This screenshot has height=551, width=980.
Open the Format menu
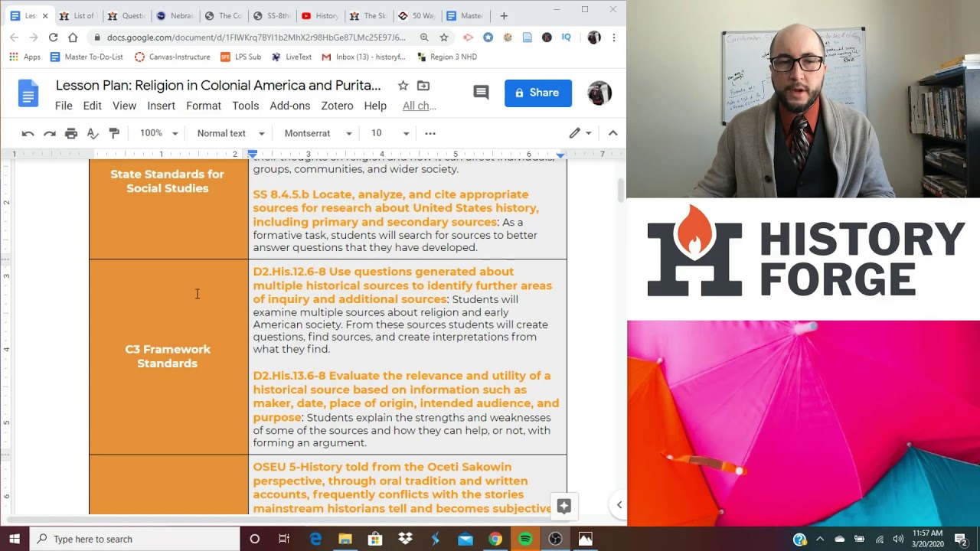(x=204, y=106)
